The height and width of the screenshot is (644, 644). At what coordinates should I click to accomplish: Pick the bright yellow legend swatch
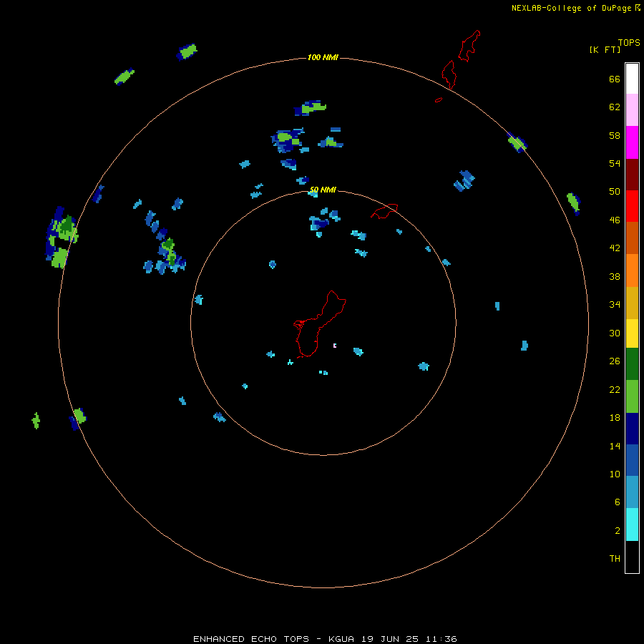click(632, 333)
